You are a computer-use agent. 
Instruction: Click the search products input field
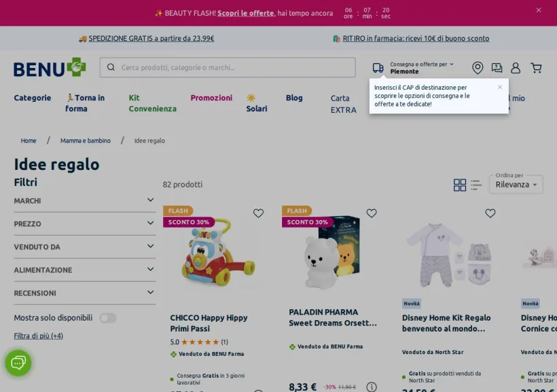(228, 67)
